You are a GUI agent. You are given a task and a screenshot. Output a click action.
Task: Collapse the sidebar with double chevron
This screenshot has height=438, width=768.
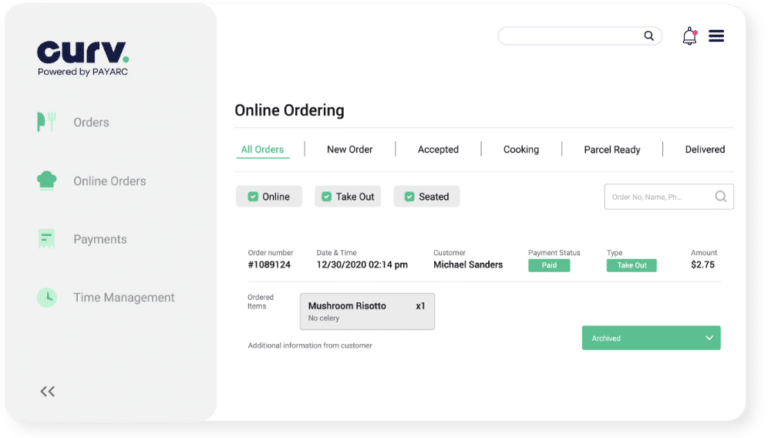(47, 391)
